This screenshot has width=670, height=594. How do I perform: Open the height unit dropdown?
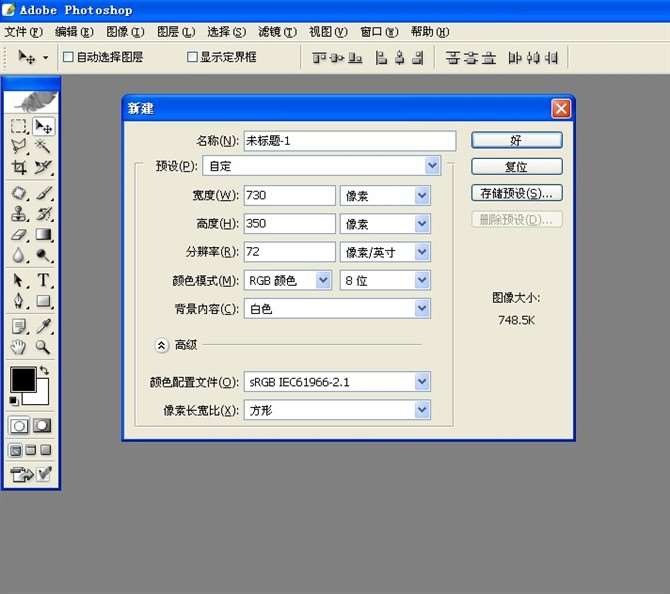pos(422,224)
